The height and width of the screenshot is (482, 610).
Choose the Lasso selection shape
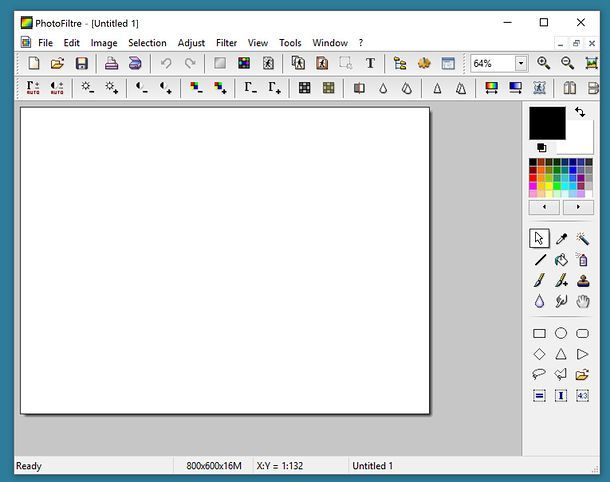click(539, 374)
